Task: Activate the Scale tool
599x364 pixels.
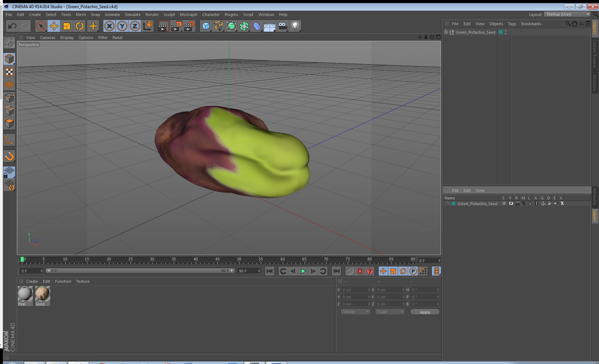Action: click(67, 26)
